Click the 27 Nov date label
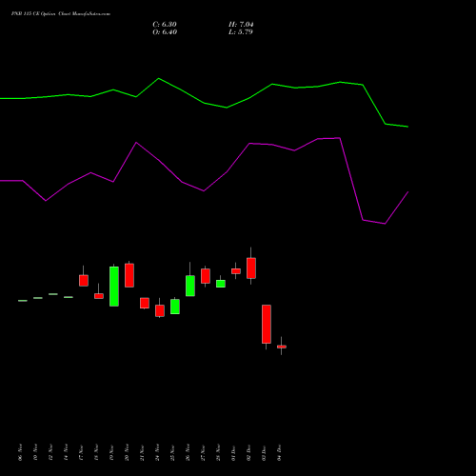476x476 pixels. click(x=203, y=452)
